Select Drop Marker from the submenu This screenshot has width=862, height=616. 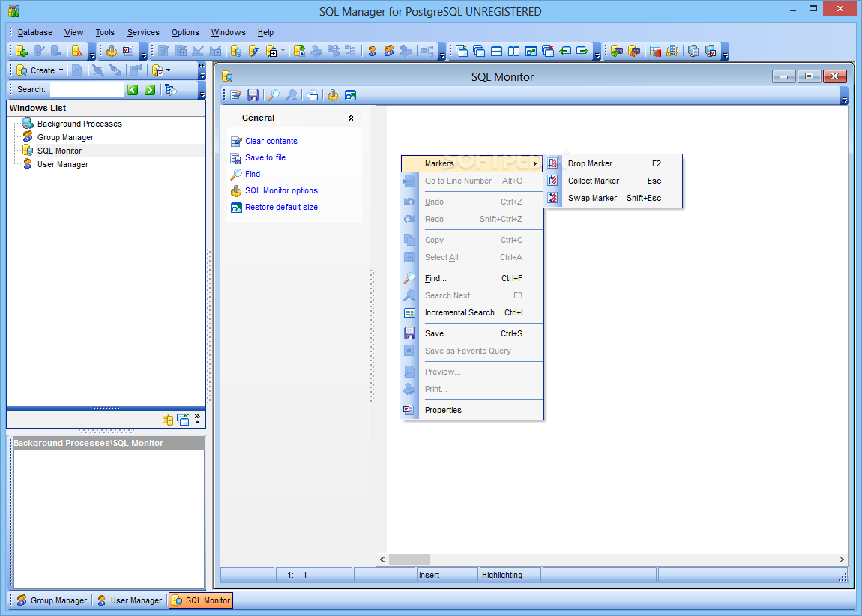(x=613, y=164)
